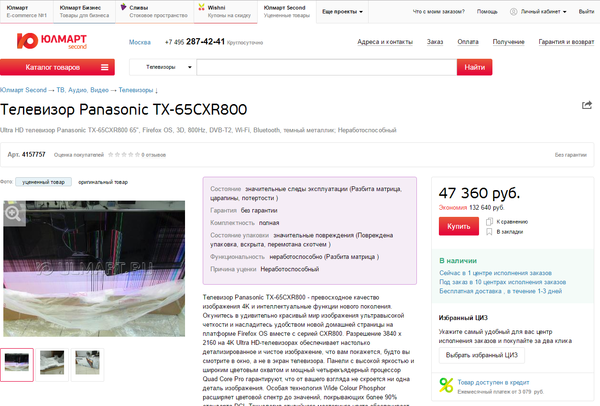Click the magnifier zoom icon on product photo

(13, 214)
